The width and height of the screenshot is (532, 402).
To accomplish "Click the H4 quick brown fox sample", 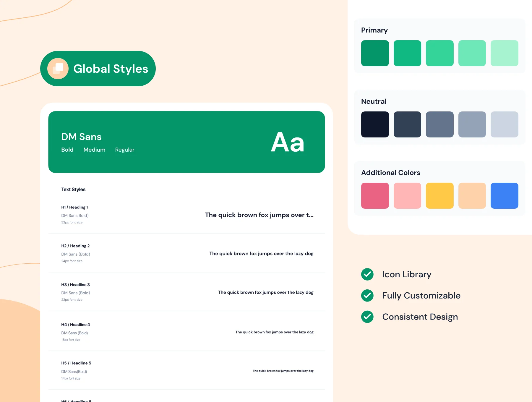I will point(274,332).
